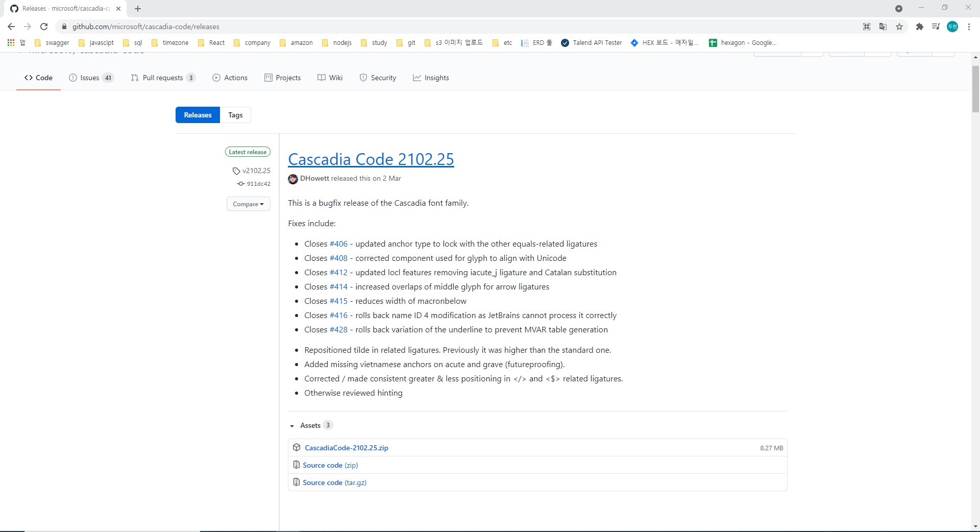Reload the page with the refresh icon
Image resolution: width=980 pixels, height=532 pixels.
pyautogui.click(x=44, y=27)
